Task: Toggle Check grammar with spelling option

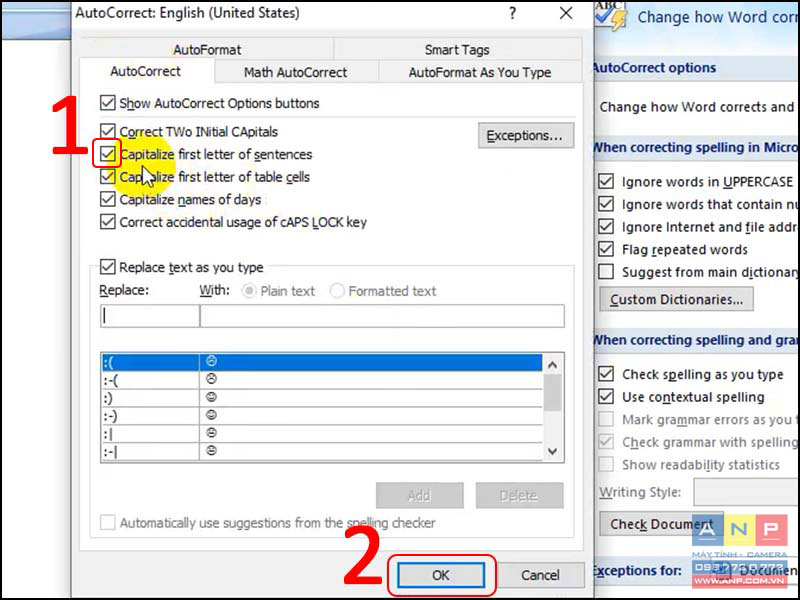Action: [606, 442]
